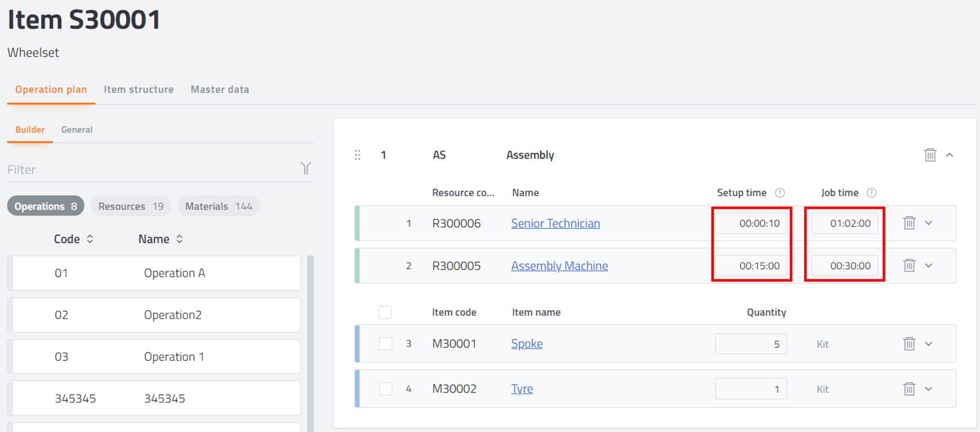Edit Tyre quantity field
The image size is (980, 432).
point(751,389)
